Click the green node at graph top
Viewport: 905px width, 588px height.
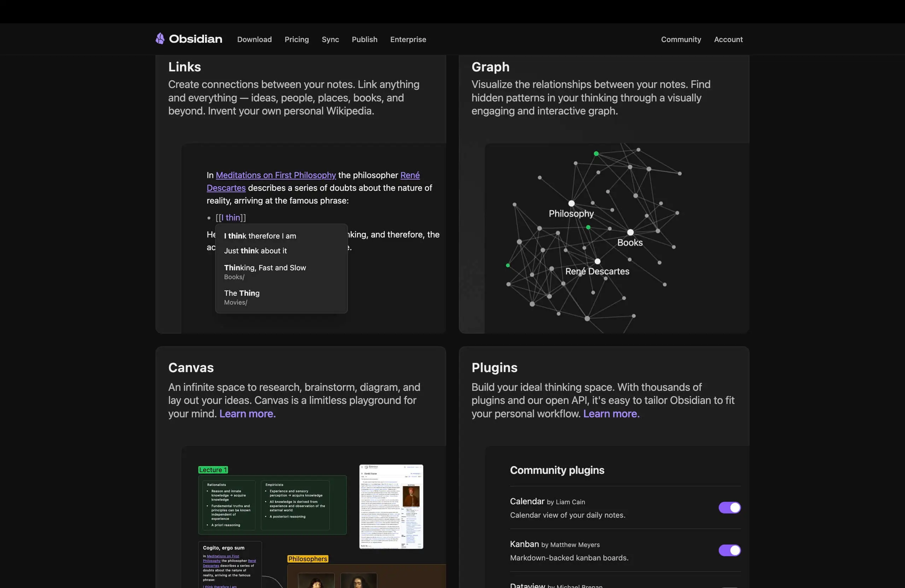click(596, 154)
